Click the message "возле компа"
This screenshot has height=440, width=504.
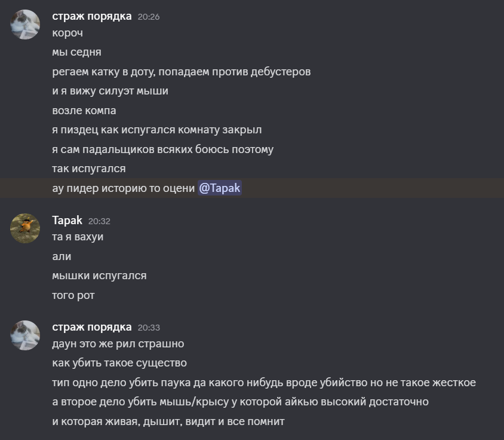pyautogui.click(x=84, y=111)
